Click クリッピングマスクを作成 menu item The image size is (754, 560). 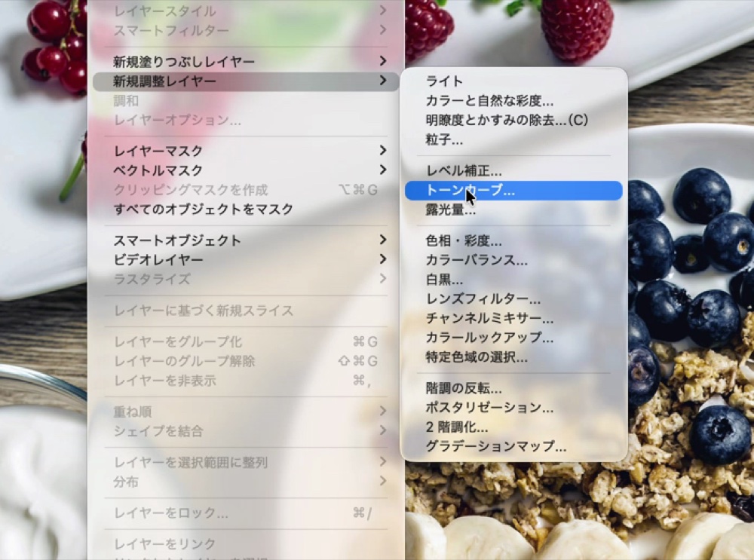(246, 190)
